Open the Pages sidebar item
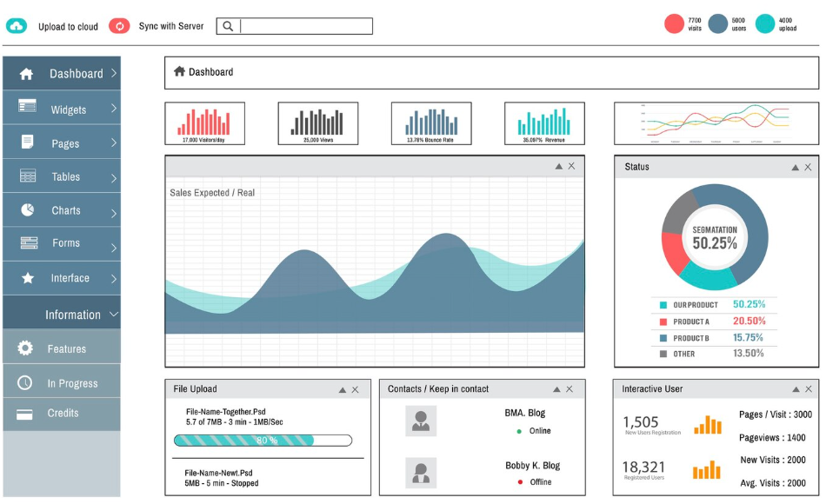 point(62,143)
